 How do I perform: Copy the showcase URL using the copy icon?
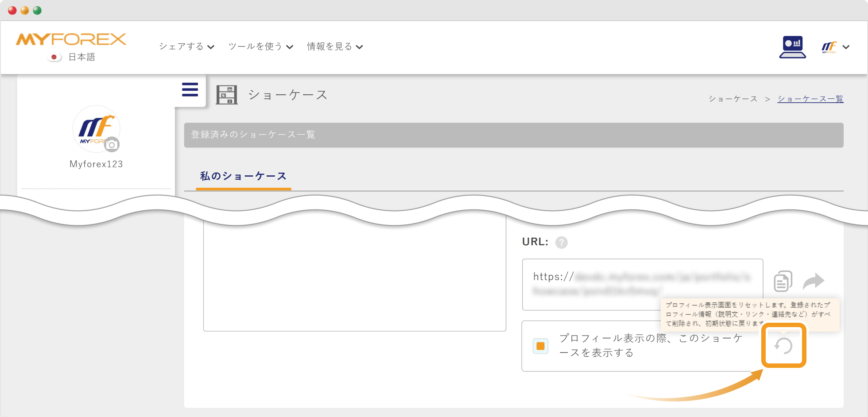(x=783, y=281)
